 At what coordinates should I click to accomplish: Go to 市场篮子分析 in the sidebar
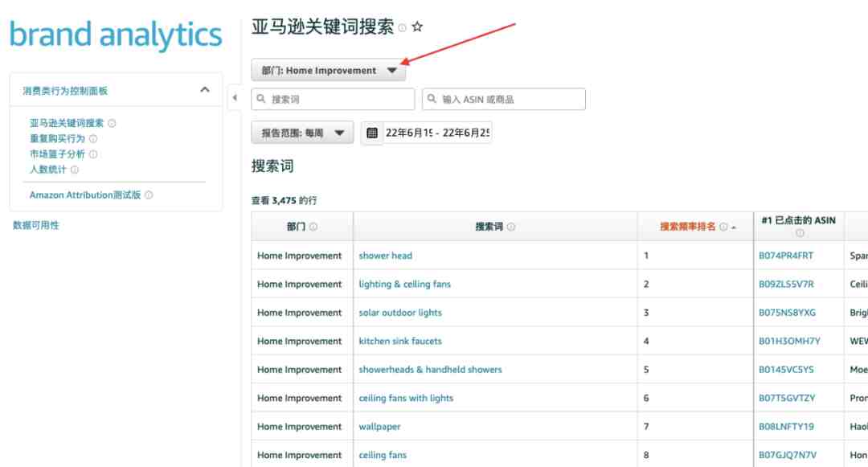57,154
